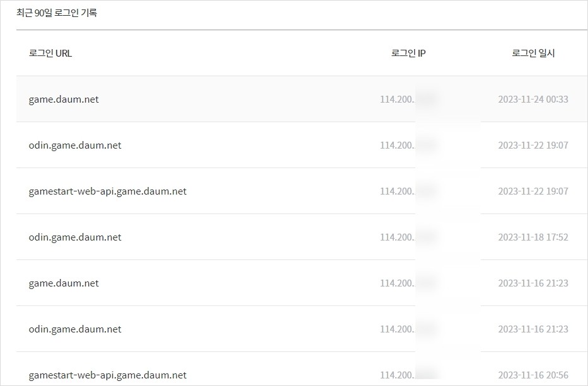Select game.daum.net URL logged 2023-11-16 21:23

click(64, 283)
